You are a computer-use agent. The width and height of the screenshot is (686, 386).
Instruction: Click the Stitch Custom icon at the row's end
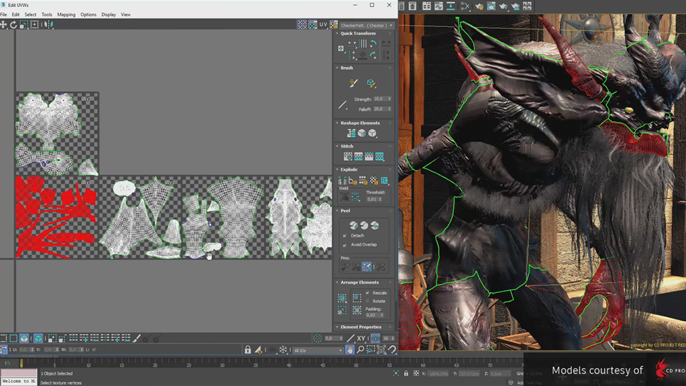tap(379, 156)
